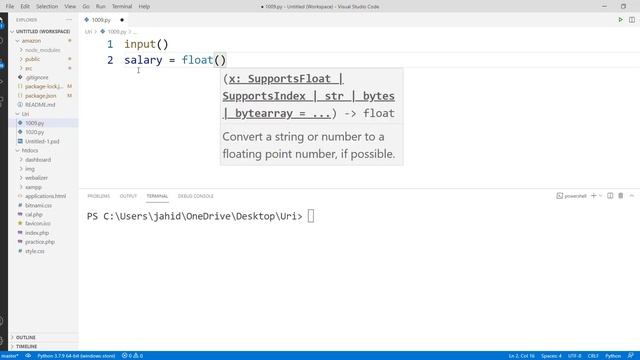This screenshot has width=640, height=360.
Task: Open the practice.php file
Action: click(x=40, y=242)
